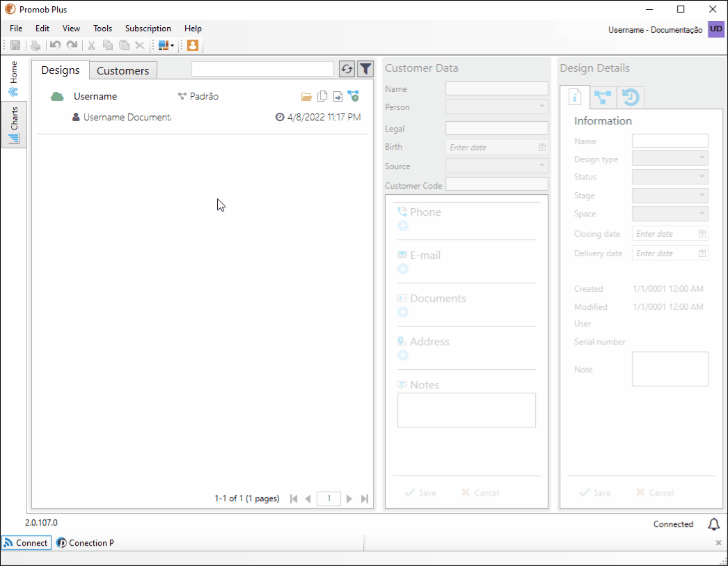This screenshot has height=566, width=728.
Task: Click the 4/8/2022 11:17 PM timestamp
Action: click(324, 117)
